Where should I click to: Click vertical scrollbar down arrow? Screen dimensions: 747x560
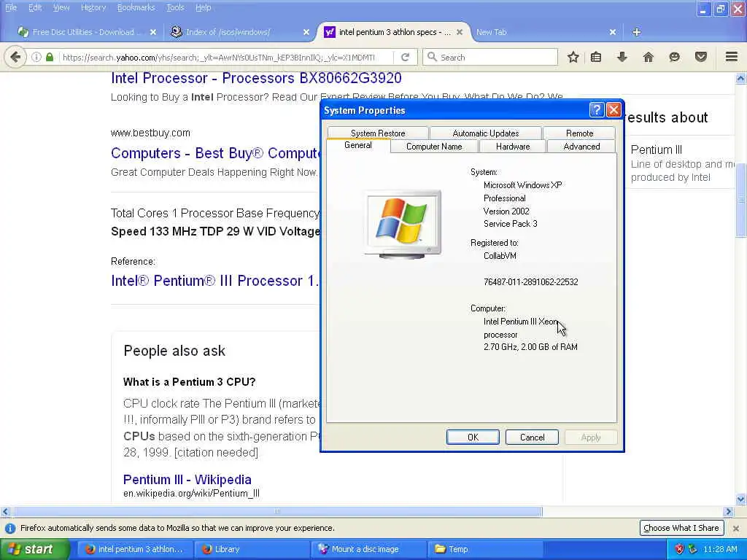[740, 499]
